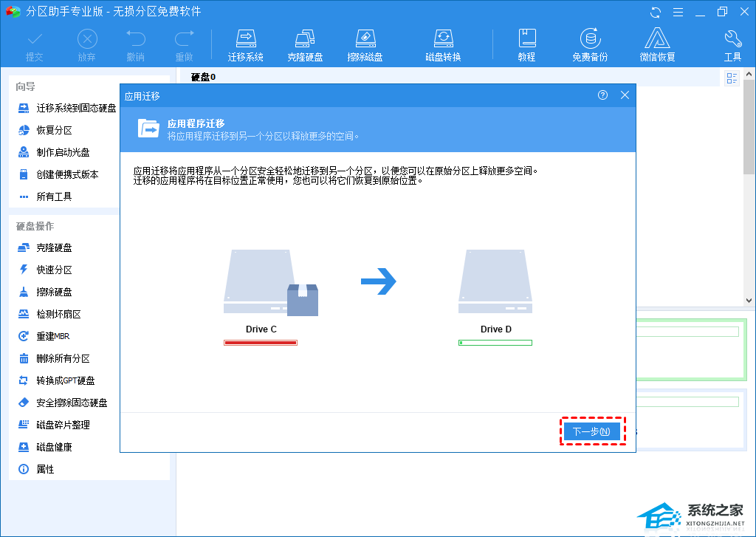Choose 迁移系统到固态硬盘 in wizard sidebar

coord(67,108)
